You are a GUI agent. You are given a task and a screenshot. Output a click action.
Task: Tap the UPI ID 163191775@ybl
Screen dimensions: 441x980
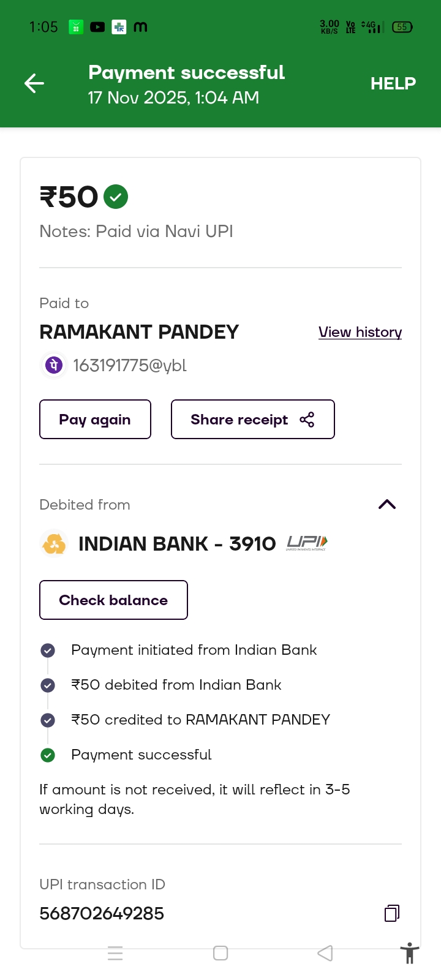point(130,366)
